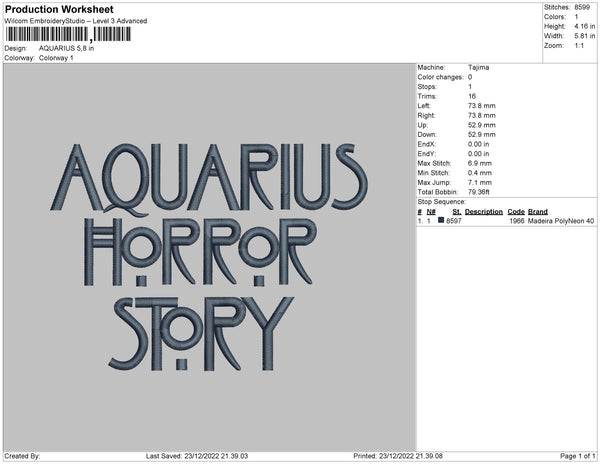This screenshot has width=600, height=464.
Task: Click the 'Code' column header
Action: tap(516, 212)
